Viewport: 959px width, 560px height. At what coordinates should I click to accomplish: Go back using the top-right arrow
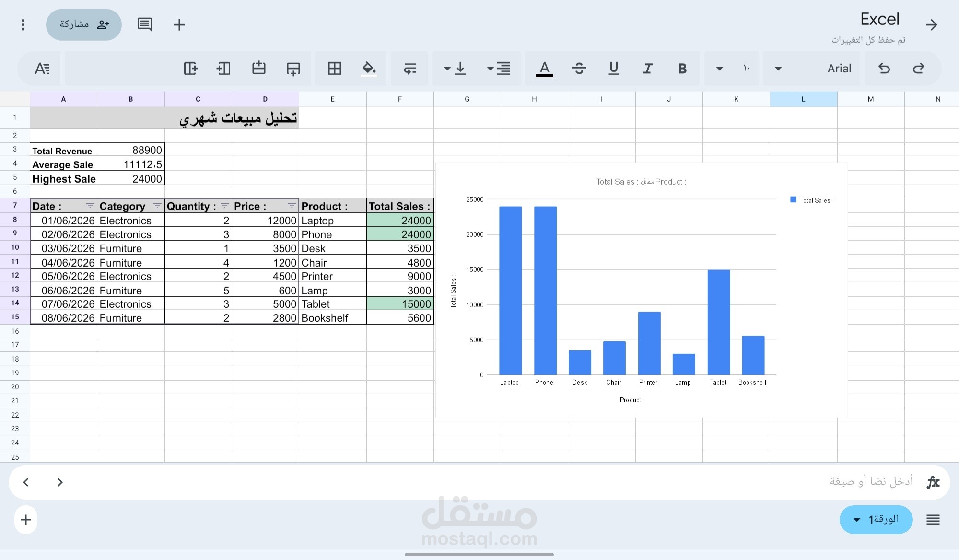tap(931, 24)
